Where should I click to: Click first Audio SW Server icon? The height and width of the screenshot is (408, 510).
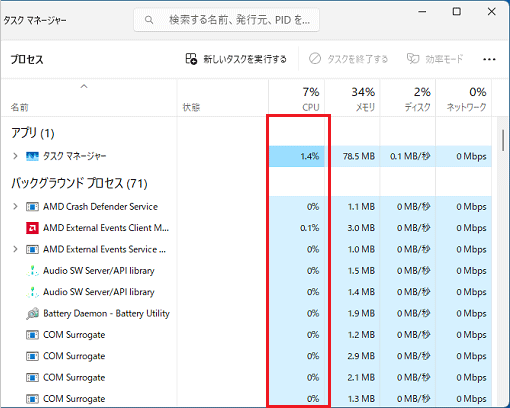[32, 271]
